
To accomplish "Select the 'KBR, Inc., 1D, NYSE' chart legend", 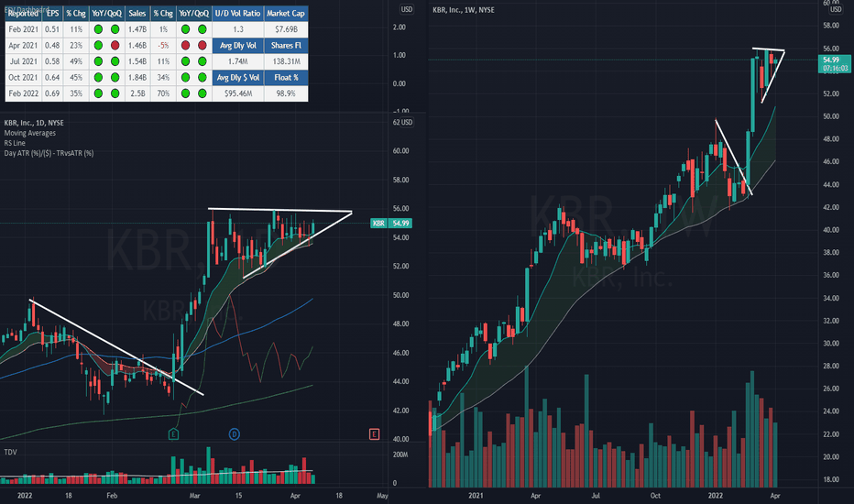I will (x=34, y=123).
